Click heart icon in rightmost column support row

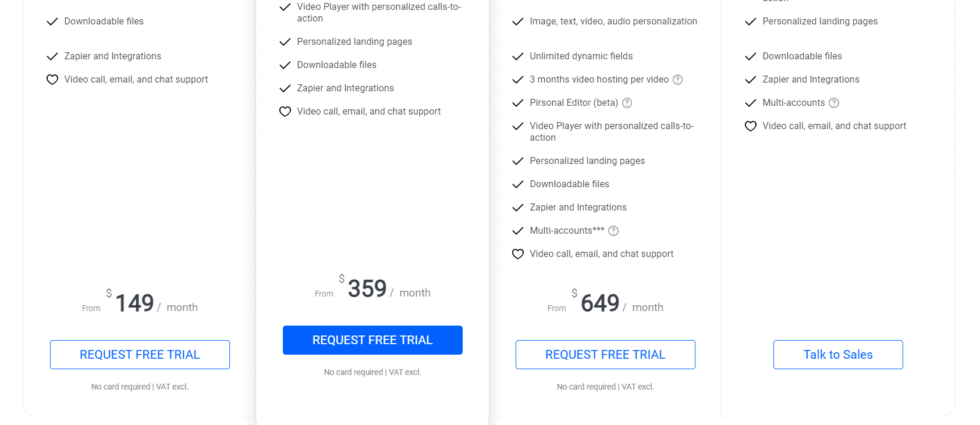[750, 126]
